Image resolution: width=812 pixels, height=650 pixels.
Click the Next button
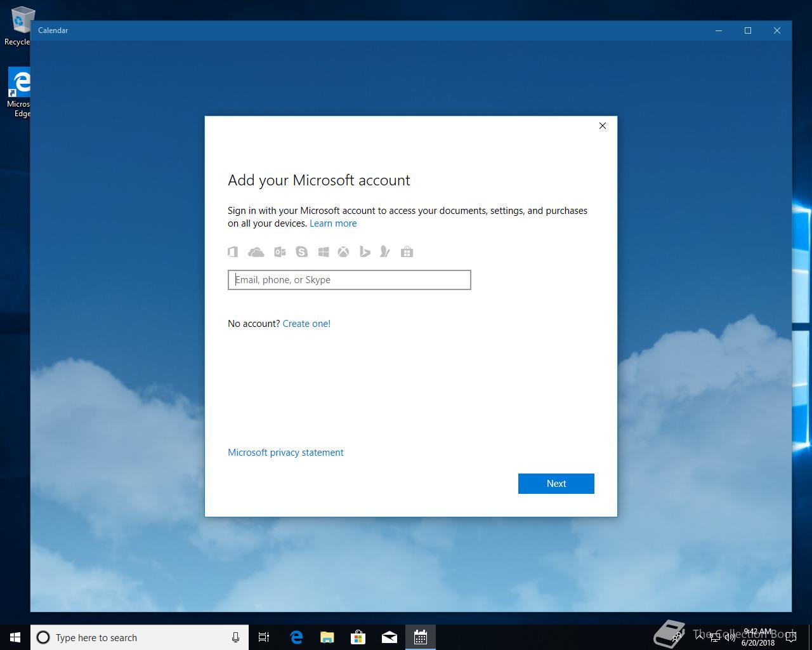point(556,484)
